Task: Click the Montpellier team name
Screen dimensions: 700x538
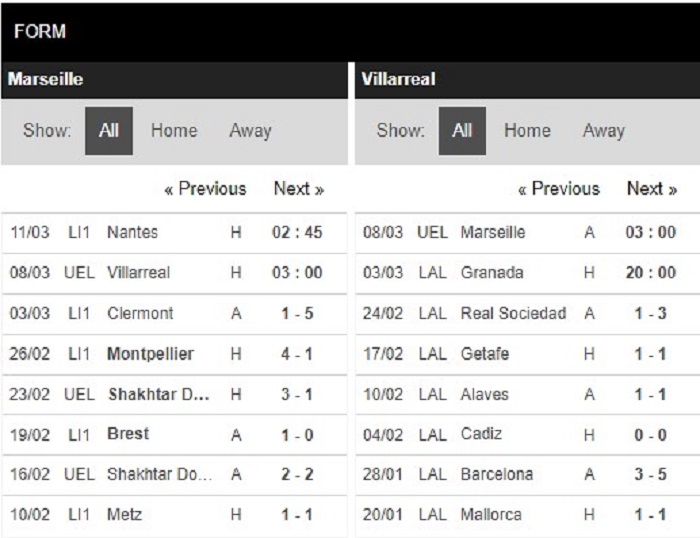Action: tap(150, 354)
